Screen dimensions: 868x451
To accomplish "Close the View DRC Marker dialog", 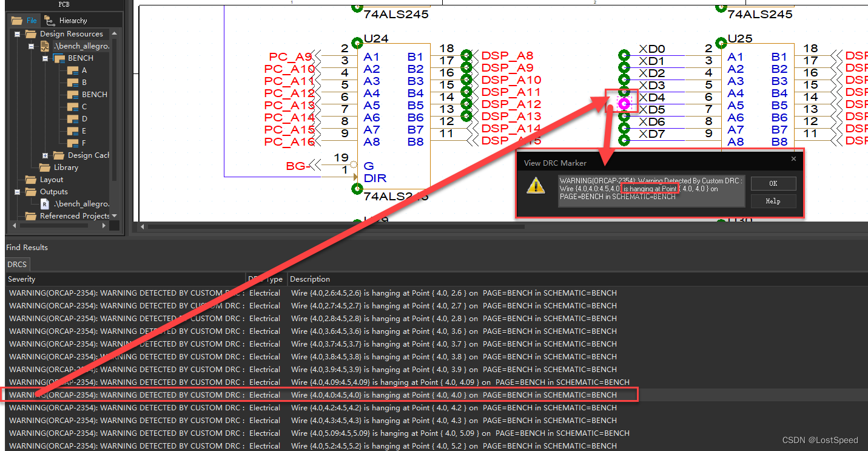I will click(793, 159).
